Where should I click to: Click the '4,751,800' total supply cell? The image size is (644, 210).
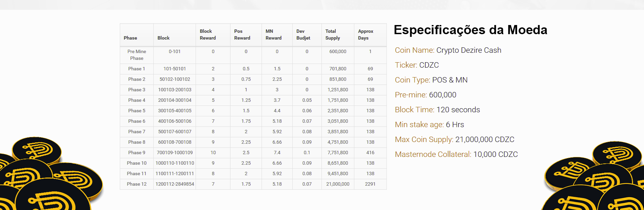pyautogui.click(x=338, y=142)
